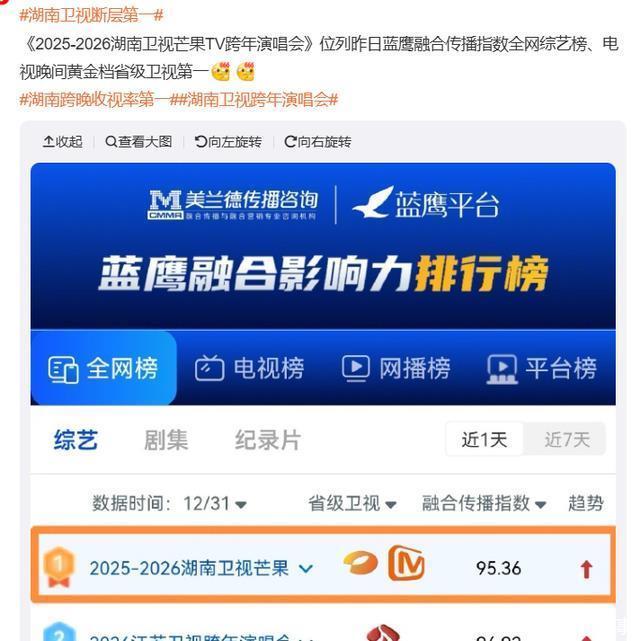This screenshot has width=640, height=641.
Task: Click the orange Mango TV logo icon
Action: (406, 563)
